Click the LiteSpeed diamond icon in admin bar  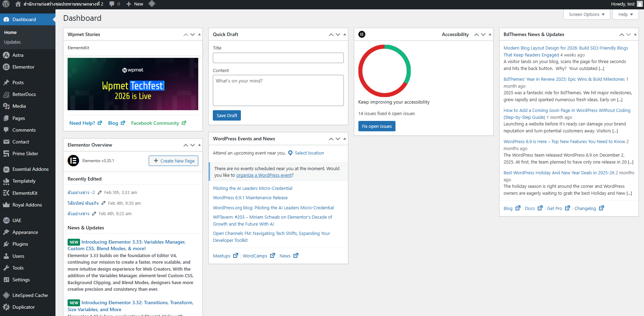(151, 4)
